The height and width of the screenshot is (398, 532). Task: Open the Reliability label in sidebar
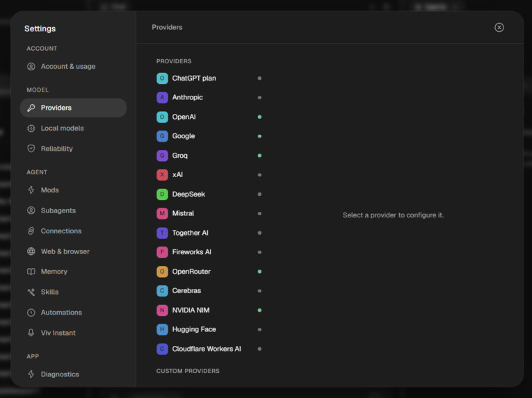[x=56, y=149]
